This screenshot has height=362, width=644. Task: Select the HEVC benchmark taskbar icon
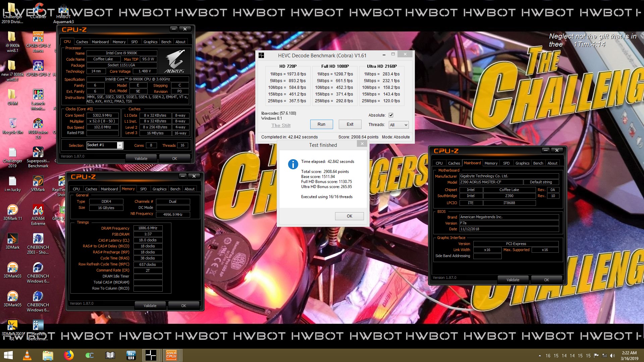tap(151, 355)
